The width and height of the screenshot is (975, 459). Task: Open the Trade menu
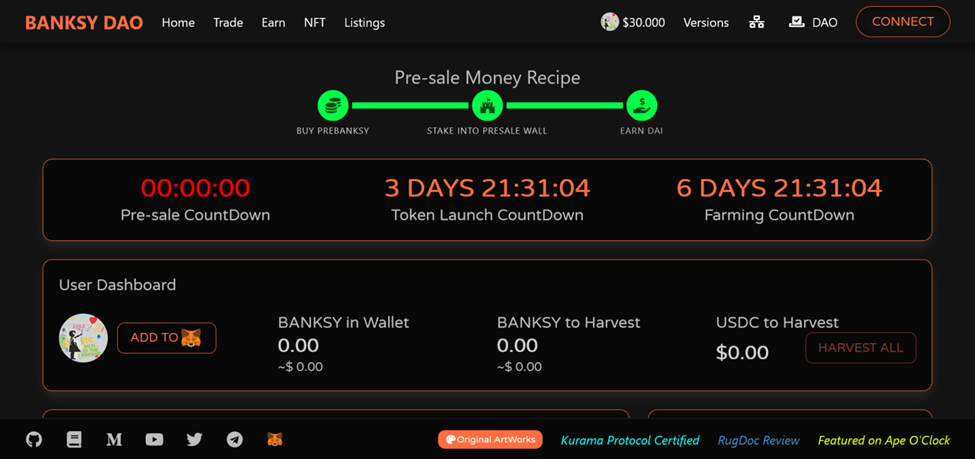pos(228,22)
